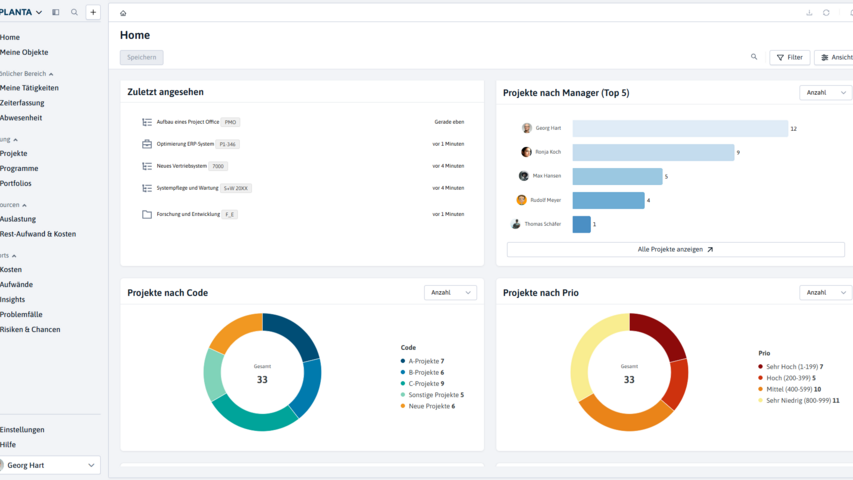Open Hilfe
This screenshot has height=480, width=853.
(8, 445)
